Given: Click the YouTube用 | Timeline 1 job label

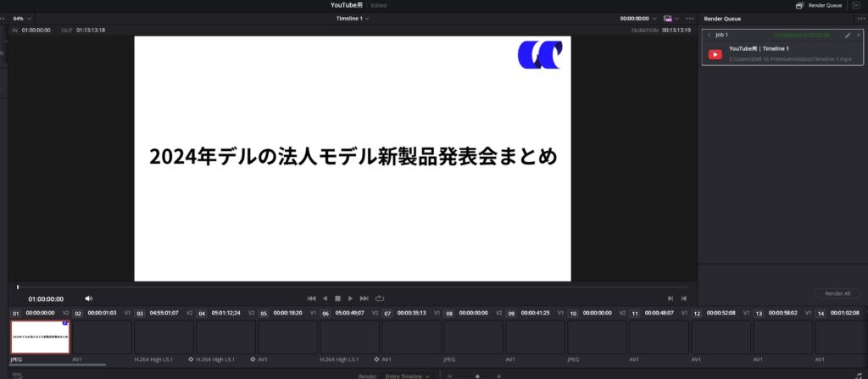Looking at the screenshot, I should pyautogui.click(x=759, y=49).
